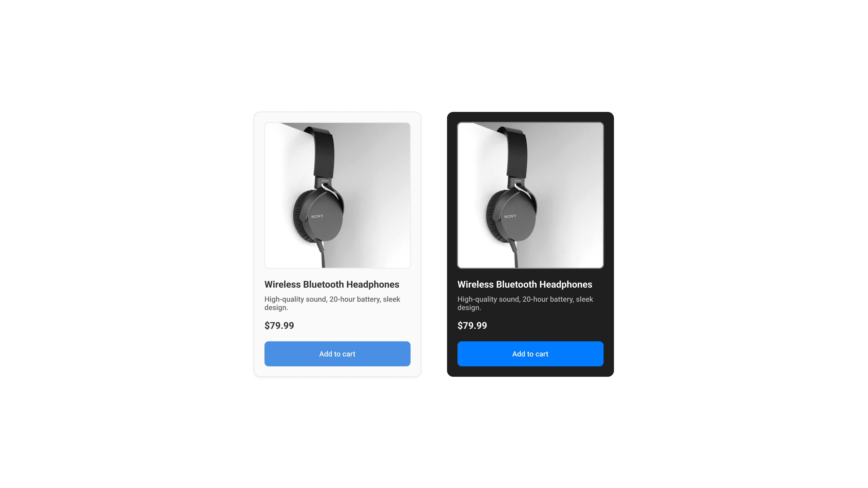Screen dimensions: 868x488
Task: Click the dark card product description text
Action: pos(525,303)
